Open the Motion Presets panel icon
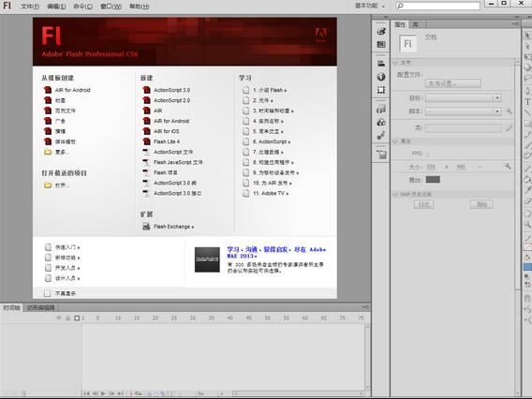Image resolution: width=532 pixels, height=399 pixels. 381,136
